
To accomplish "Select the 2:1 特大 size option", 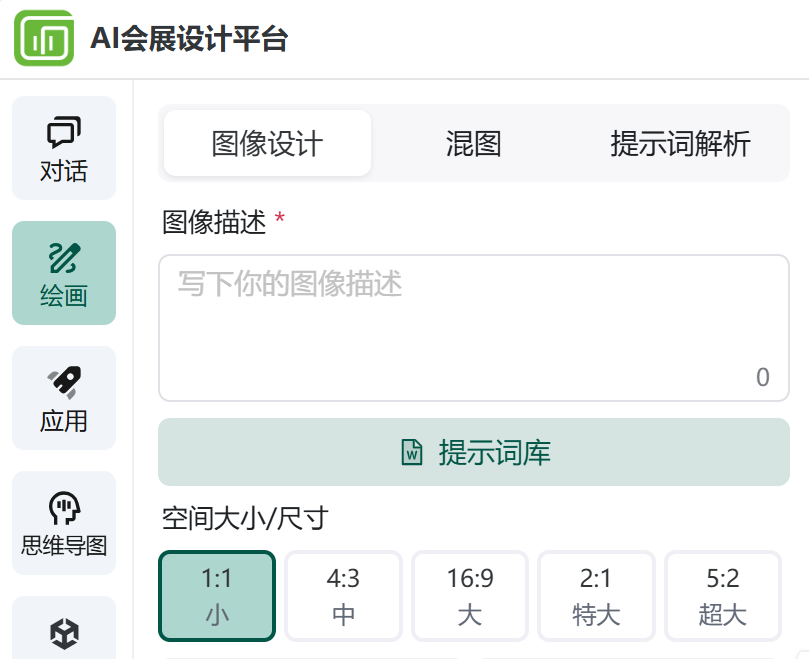I will click(x=596, y=596).
